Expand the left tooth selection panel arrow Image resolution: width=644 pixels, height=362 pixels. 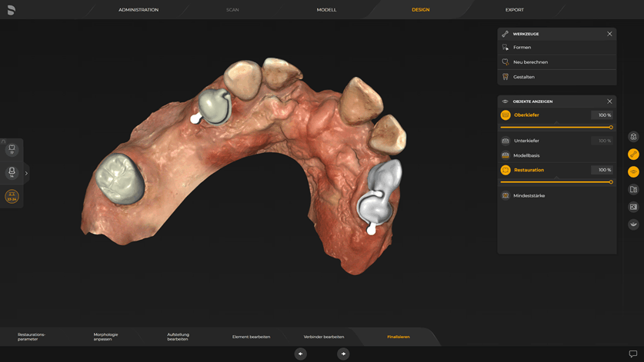click(26, 173)
